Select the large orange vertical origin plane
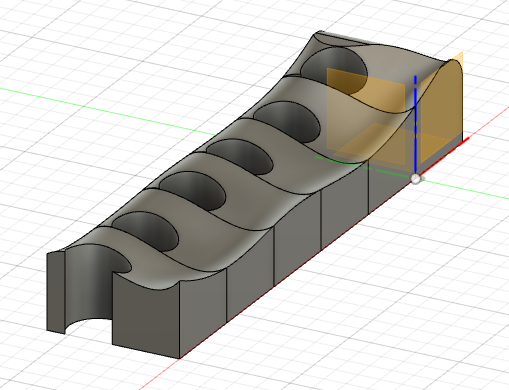509x390 pixels. tap(366, 116)
